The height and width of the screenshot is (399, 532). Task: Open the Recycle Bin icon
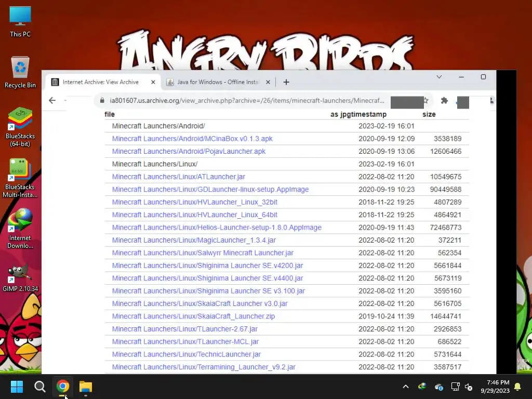click(20, 73)
